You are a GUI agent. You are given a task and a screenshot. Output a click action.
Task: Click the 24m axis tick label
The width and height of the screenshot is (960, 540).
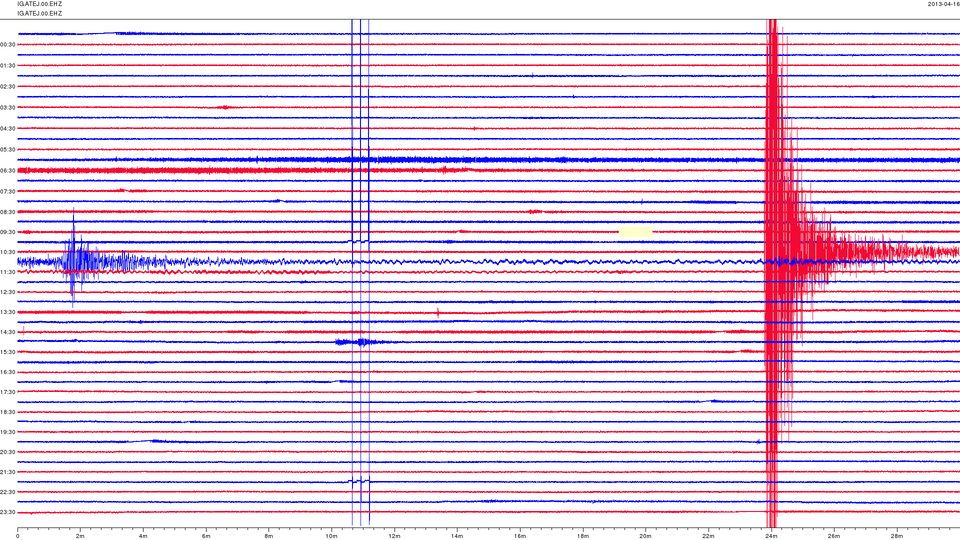click(771, 536)
